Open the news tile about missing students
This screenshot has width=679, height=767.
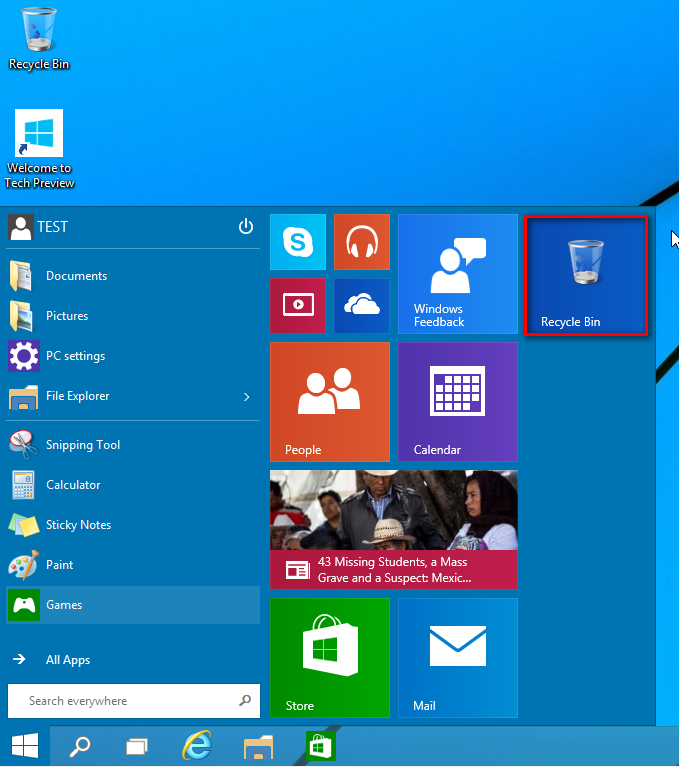[394, 530]
